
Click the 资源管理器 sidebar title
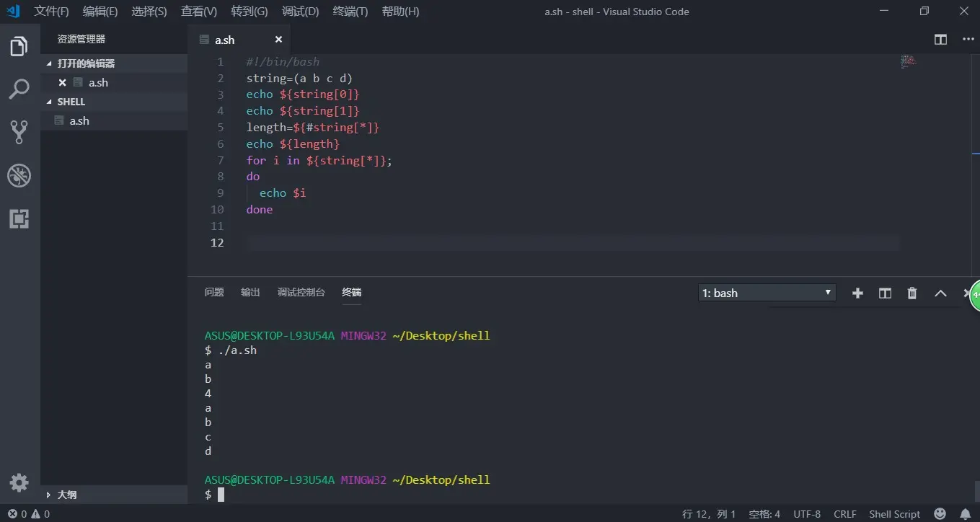[81, 39]
